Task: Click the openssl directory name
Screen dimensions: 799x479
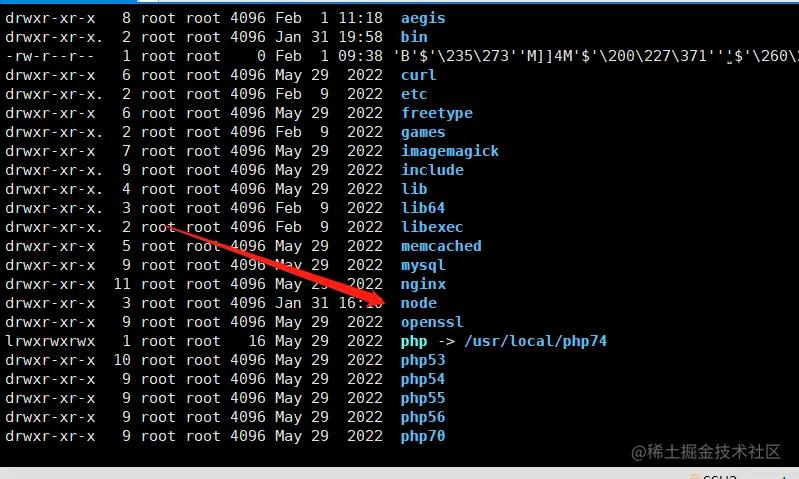Action: (432, 323)
